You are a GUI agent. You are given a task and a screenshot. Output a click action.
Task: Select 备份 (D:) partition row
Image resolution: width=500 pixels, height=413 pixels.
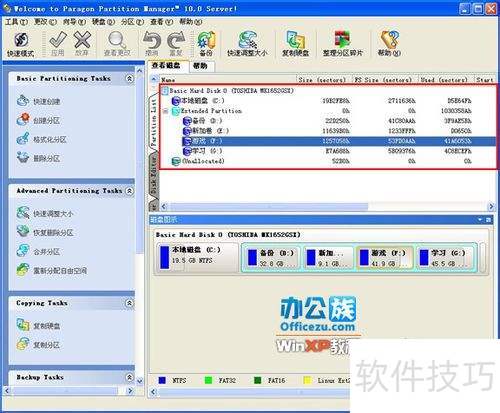click(328, 121)
